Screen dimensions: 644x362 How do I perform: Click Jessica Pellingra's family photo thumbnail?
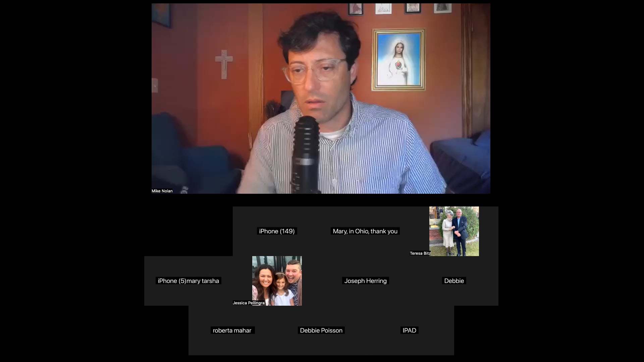pyautogui.click(x=277, y=281)
